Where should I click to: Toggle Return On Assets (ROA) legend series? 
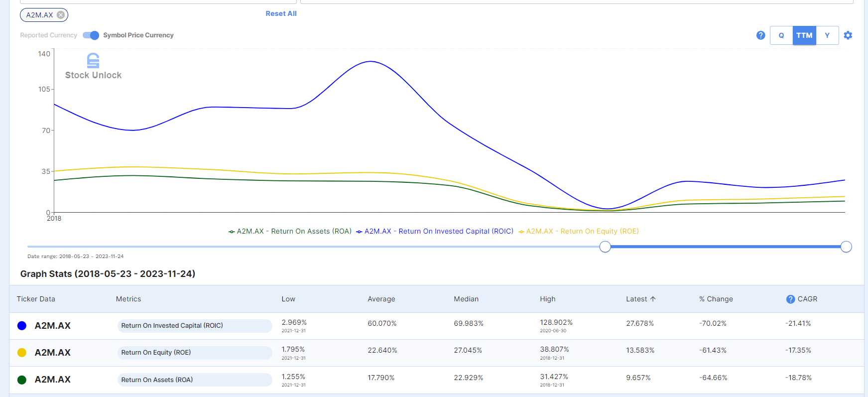[x=290, y=231]
